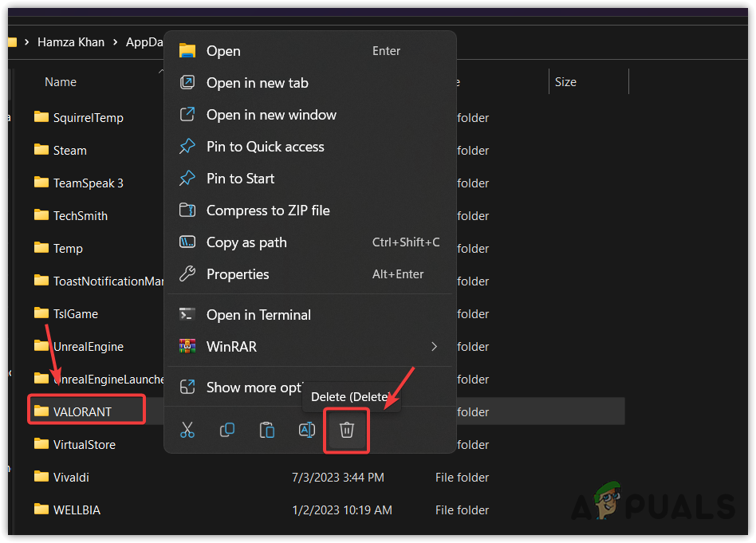
Task: Click the Steam folder icon
Action: (x=41, y=150)
